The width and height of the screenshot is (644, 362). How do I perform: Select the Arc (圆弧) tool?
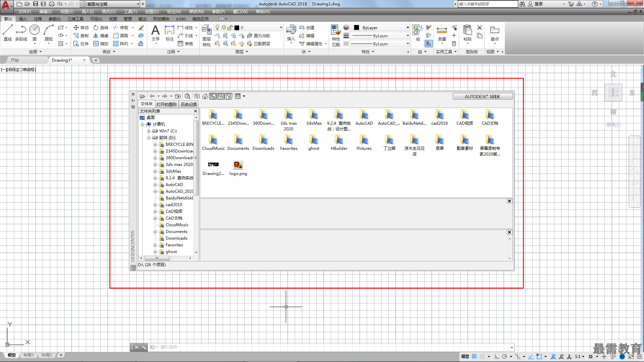pyautogui.click(x=49, y=33)
